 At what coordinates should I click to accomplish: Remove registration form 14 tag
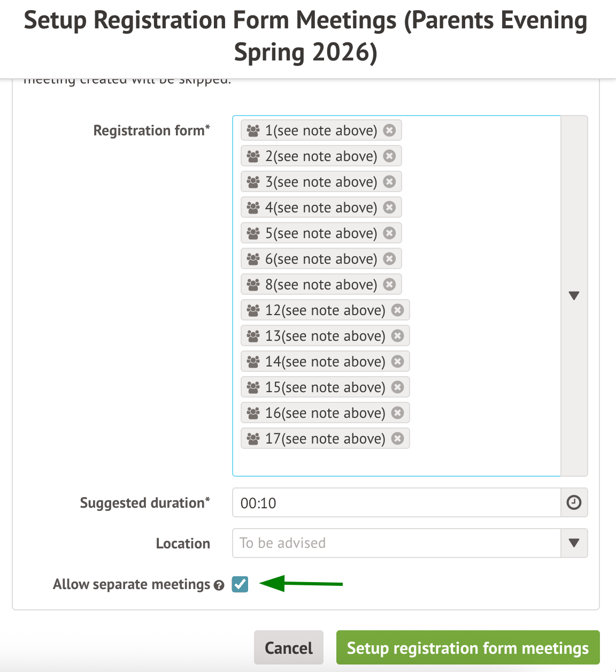pyautogui.click(x=398, y=361)
